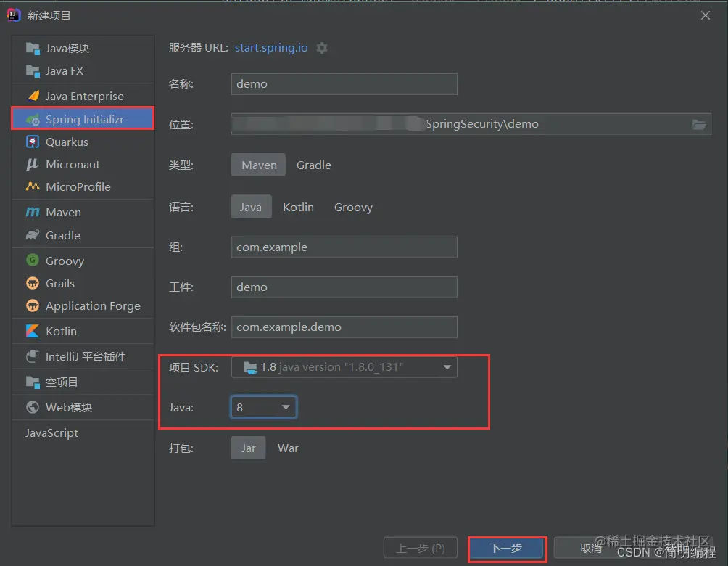Set packaging to Jar
This screenshot has width=728, height=566.
pos(249,448)
